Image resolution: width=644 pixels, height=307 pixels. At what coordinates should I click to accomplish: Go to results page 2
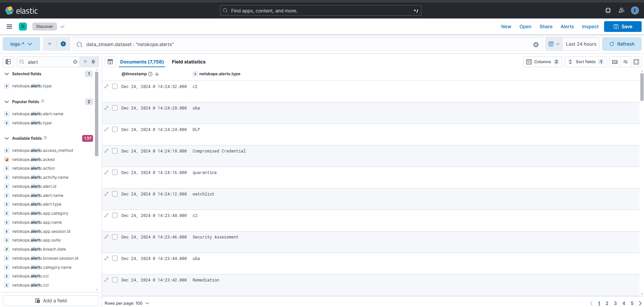[607, 303]
